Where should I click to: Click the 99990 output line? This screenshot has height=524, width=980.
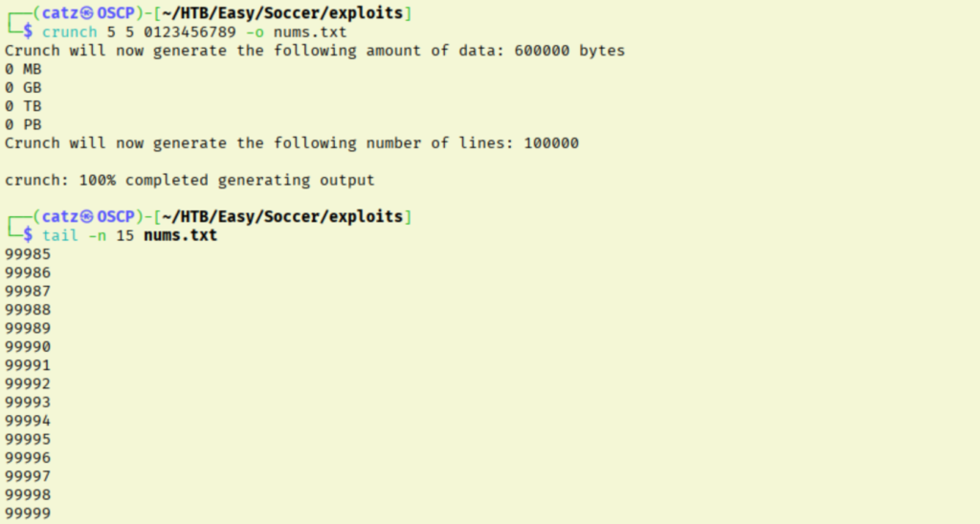[28, 347]
